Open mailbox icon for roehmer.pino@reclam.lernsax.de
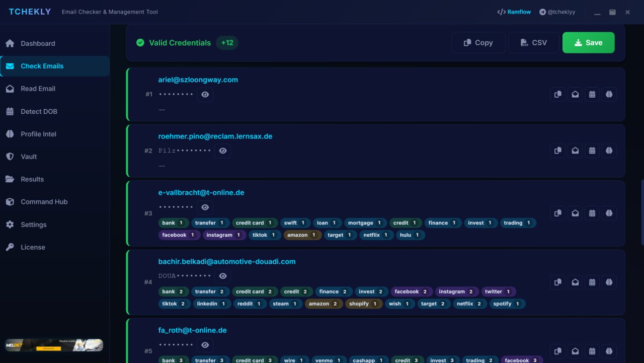Viewport: 644px width, 363px height. (575, 151)
